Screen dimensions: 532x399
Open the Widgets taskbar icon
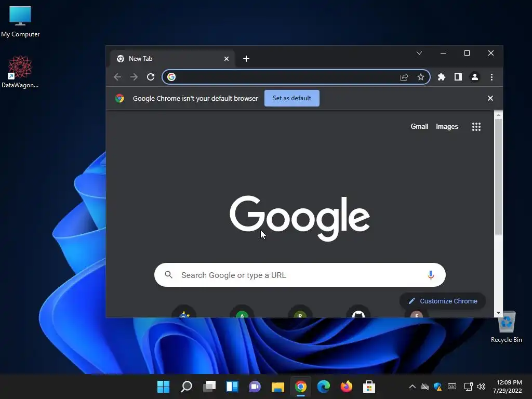tap(232, 387)
